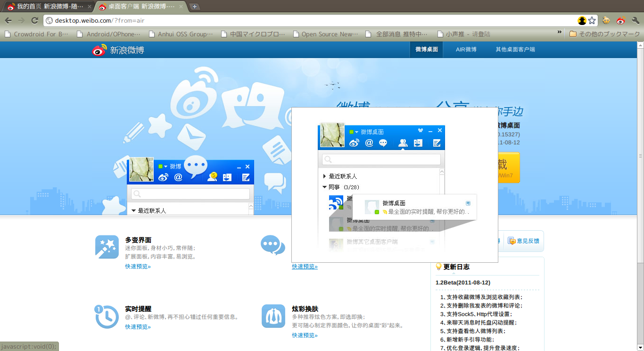The height and width of the screenshot is (351, 644).
Task: Bookmark this page with the star icon
Action: pyautogui.click(x=592, y=20)
